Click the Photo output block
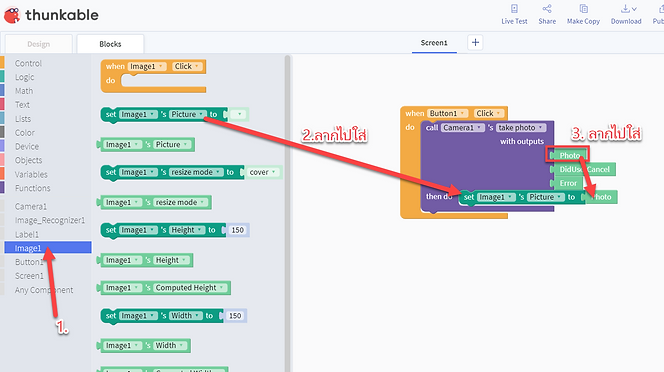 tap(569, 155)
